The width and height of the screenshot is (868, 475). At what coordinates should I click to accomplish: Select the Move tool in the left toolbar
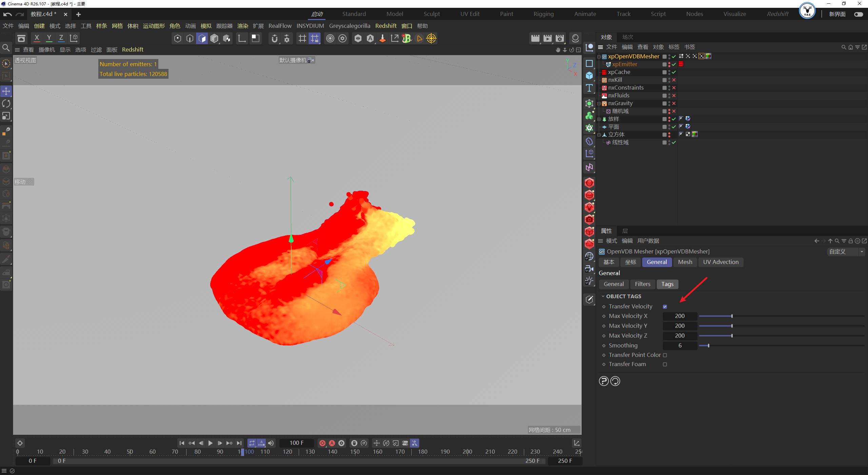pos(6,91)
